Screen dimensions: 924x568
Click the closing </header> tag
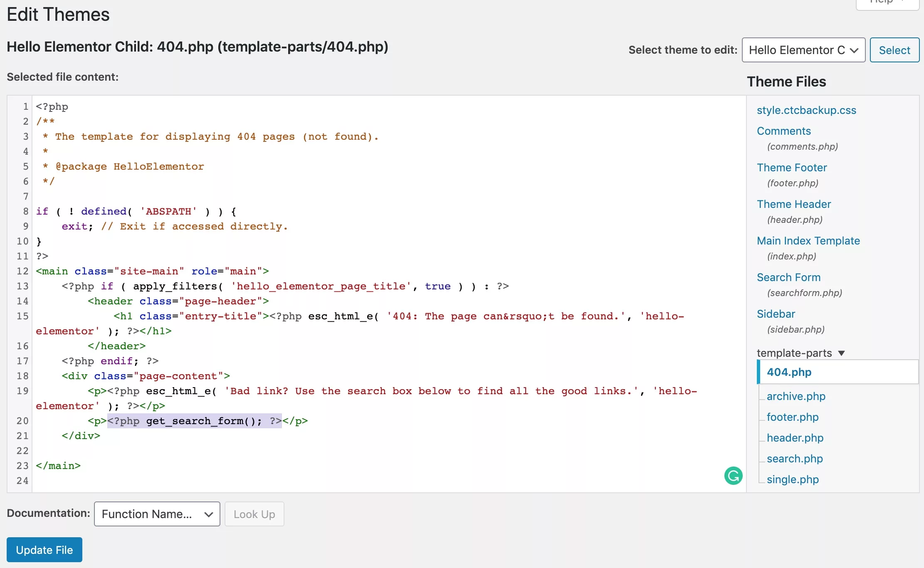(x=117, y=346)
